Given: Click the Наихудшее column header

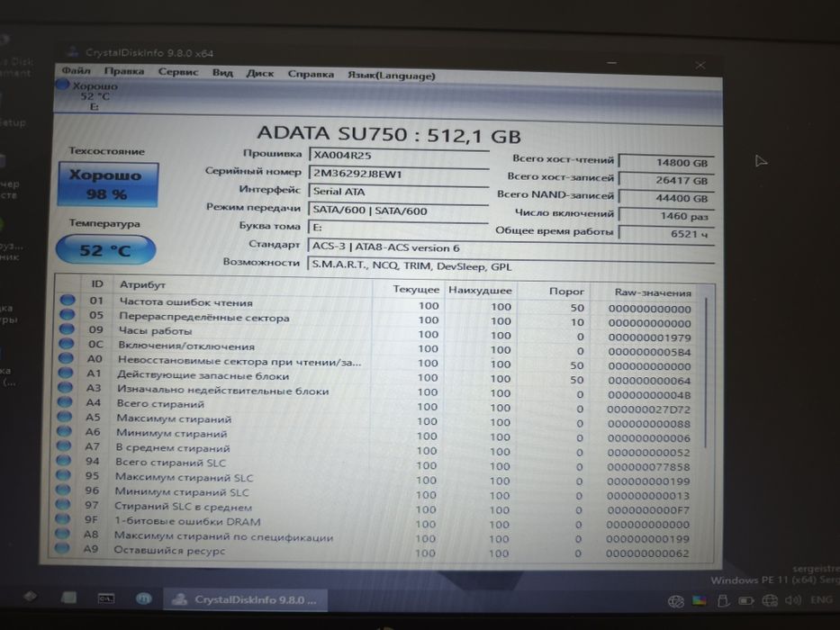Looking at the screenshot, I should [x=481, y=291].
